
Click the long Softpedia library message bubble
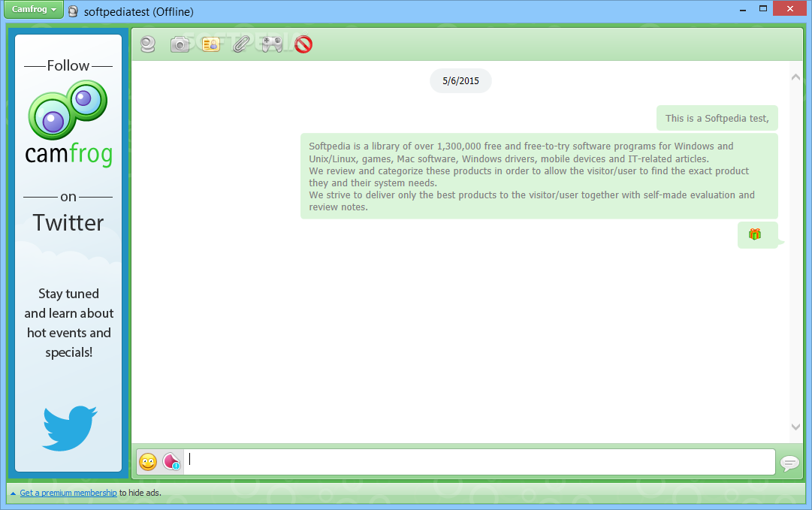pos(539,176)
